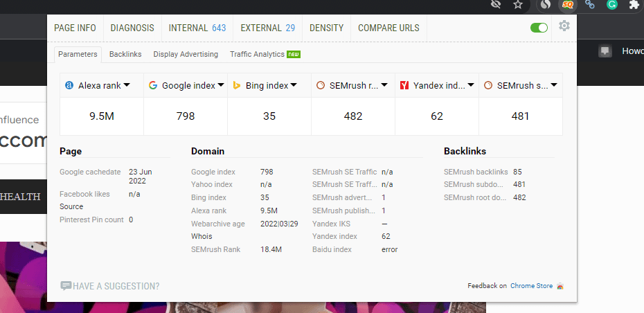Screen dimensions: 644x313
Task: Click the Whois link under Domain
Action: pyautogui.click(x=202, y=236)
